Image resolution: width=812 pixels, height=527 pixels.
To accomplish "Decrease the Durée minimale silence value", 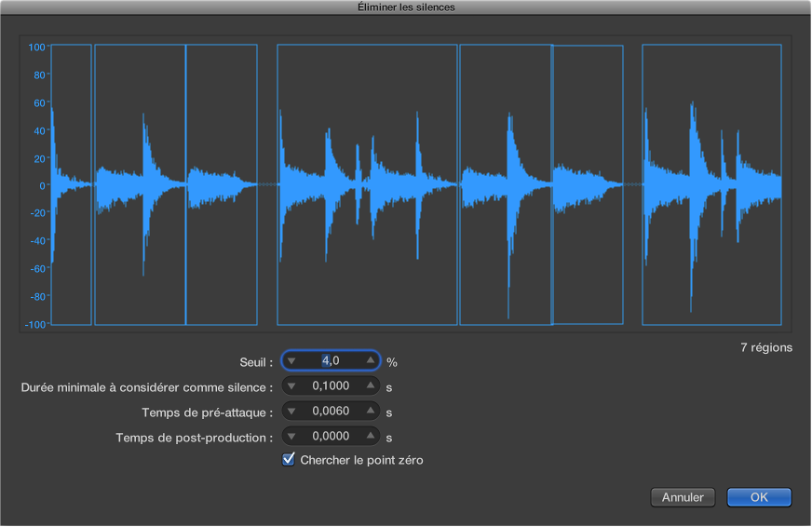I will click(291, 386).
